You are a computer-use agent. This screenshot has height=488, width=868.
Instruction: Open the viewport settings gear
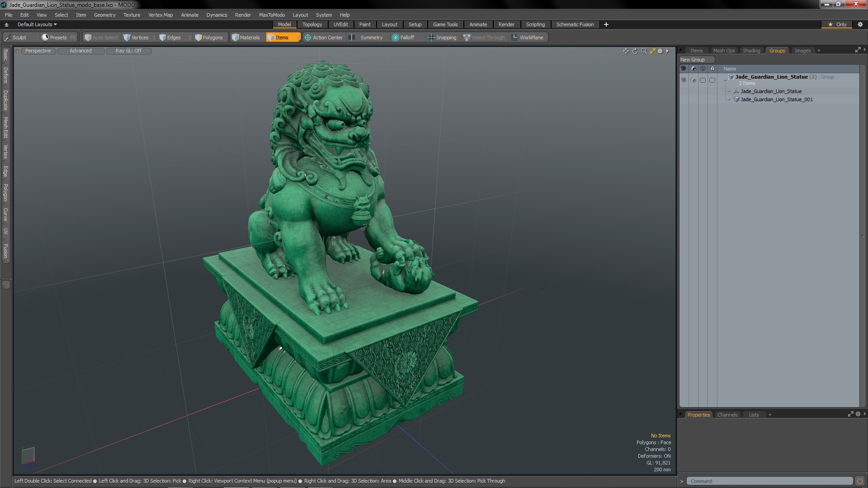(660, 51)
